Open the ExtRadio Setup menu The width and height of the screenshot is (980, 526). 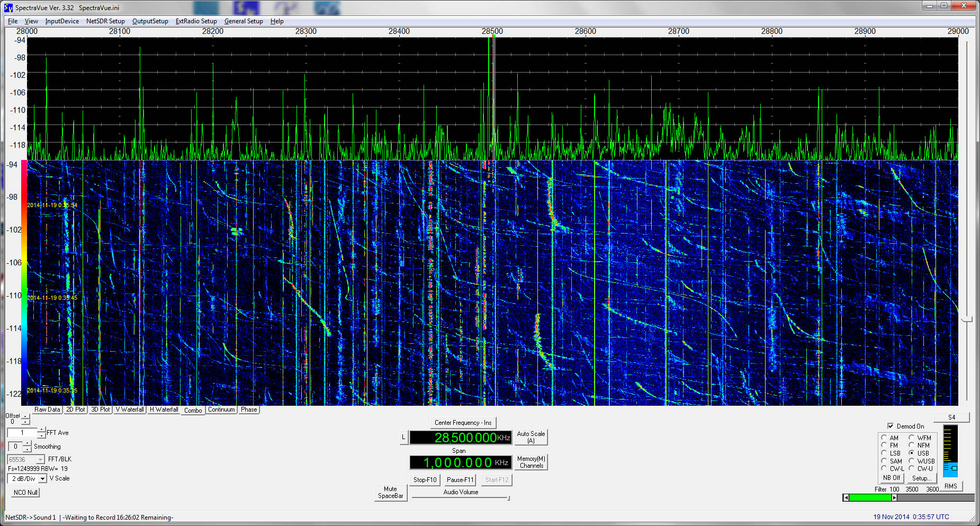tap(196, 21)
